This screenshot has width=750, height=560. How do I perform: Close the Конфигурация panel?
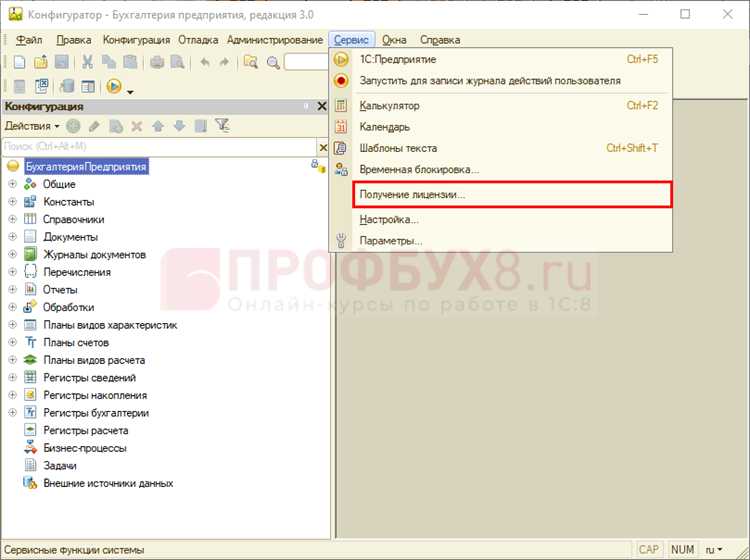pyautogui.click(x=322, y=106)
